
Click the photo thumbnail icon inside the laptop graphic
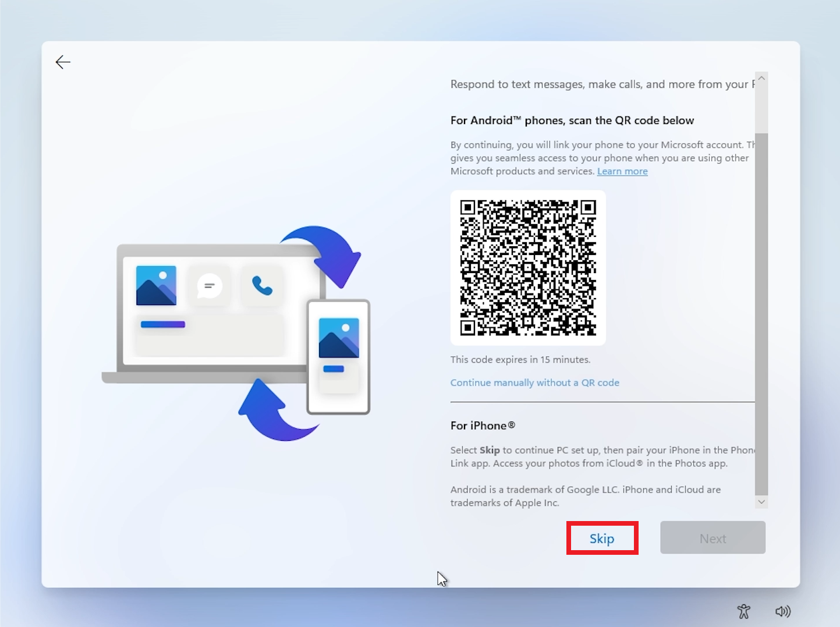tap(155, 285)
